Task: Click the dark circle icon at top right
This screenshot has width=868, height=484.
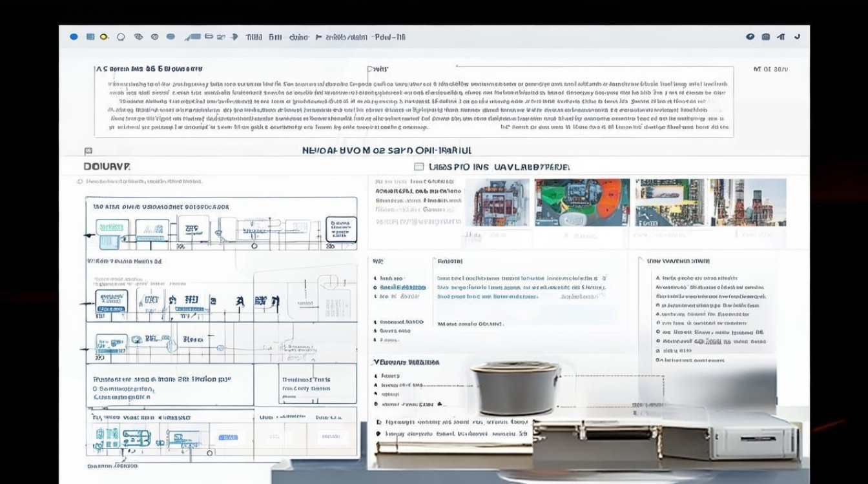Action: (750, 37)
